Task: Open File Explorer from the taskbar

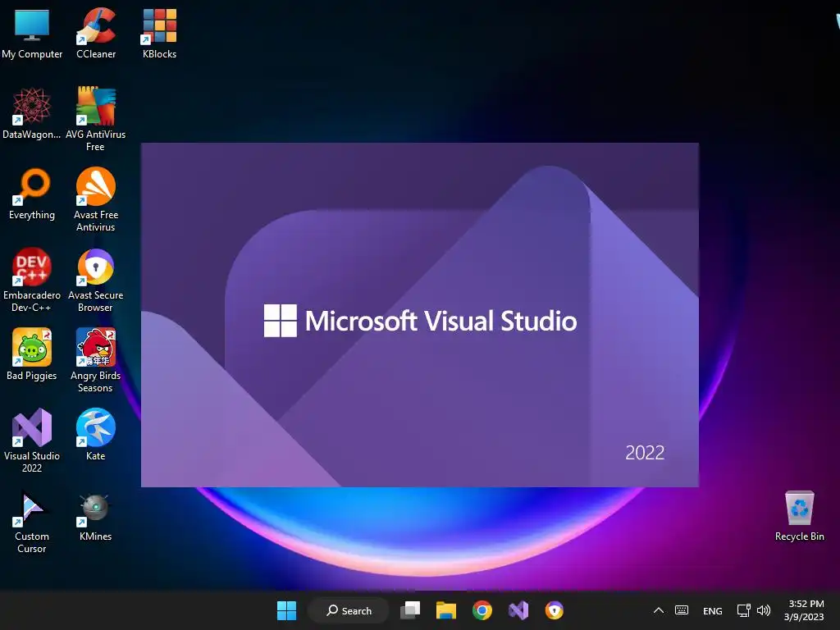Action: coord(445,610)
